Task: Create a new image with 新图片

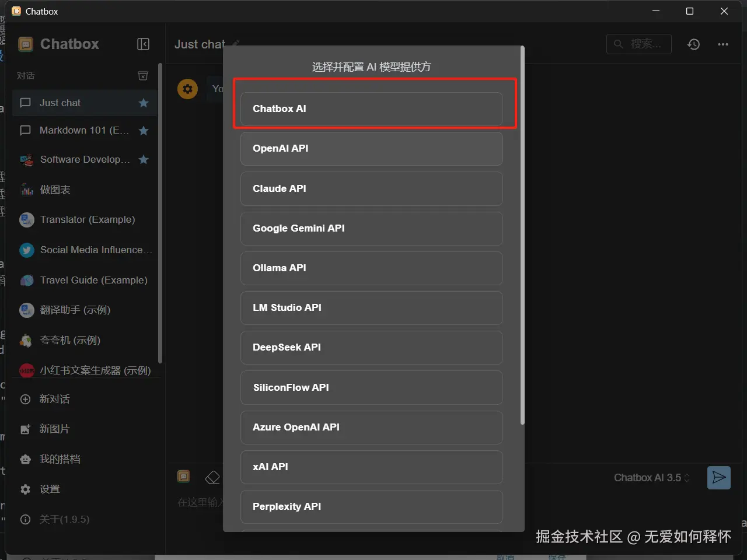Action: tap(85, 429)
